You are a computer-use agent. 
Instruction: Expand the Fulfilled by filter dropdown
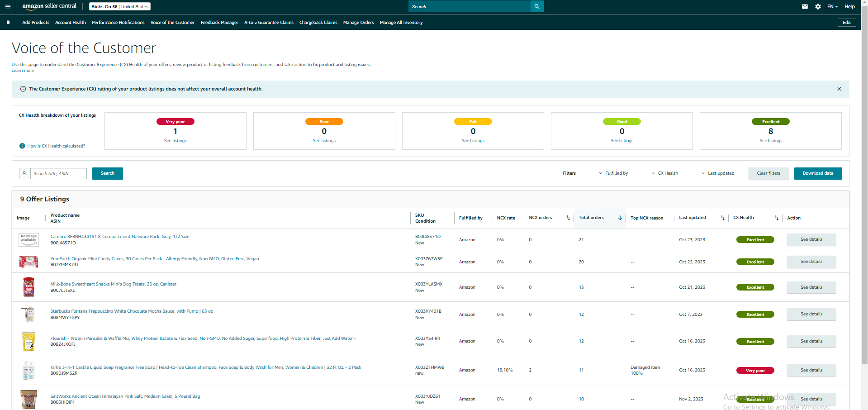(x=613, y=173)
